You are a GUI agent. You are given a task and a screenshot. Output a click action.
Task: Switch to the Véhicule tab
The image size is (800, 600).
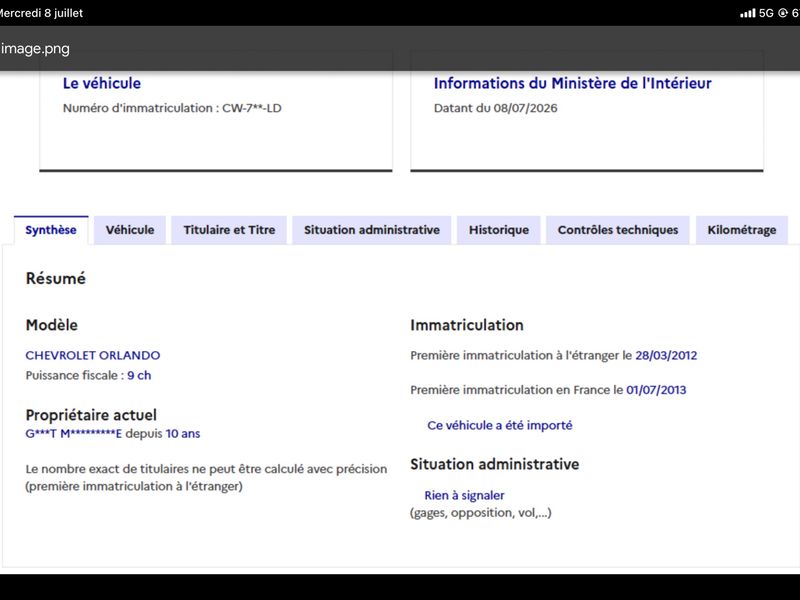130,230
